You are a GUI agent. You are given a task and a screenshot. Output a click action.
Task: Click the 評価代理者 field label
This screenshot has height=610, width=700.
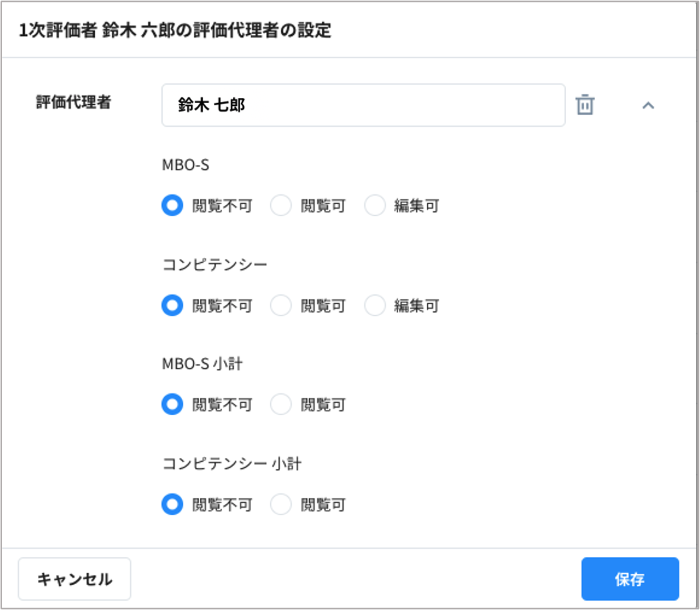pyautogui.click(x=73, y=102)
